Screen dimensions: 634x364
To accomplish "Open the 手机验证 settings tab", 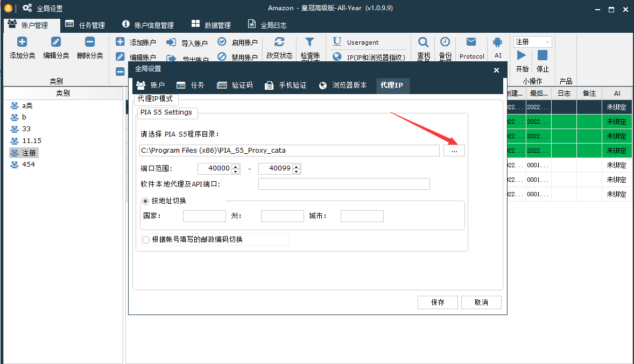I will point(285,85).
